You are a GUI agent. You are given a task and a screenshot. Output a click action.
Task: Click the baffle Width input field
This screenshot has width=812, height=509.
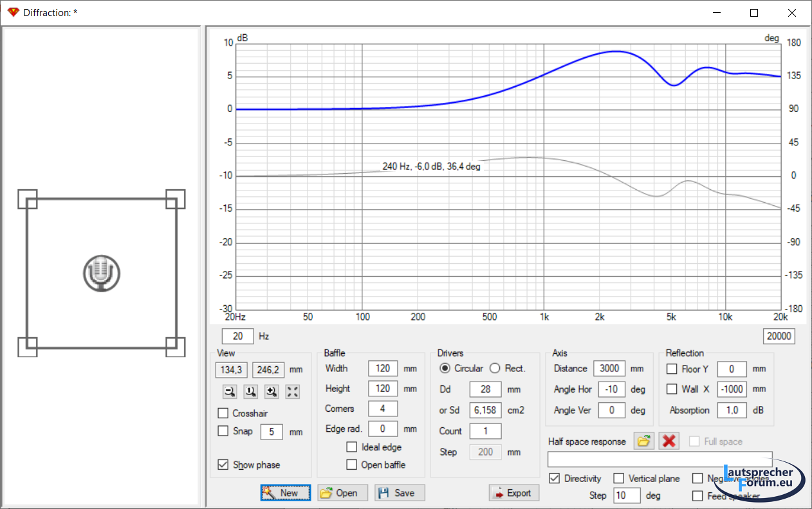(383, 369)
